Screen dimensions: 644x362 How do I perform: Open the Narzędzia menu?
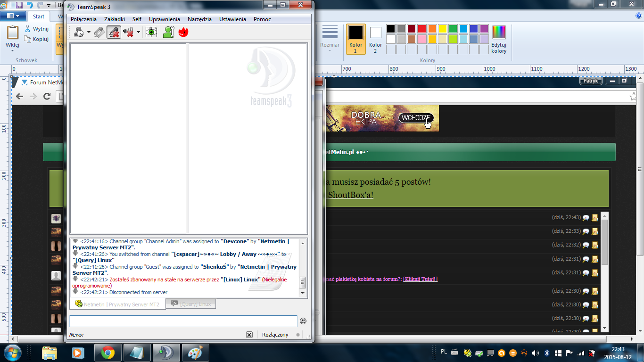pyautogui.click(x=199, y=19)
